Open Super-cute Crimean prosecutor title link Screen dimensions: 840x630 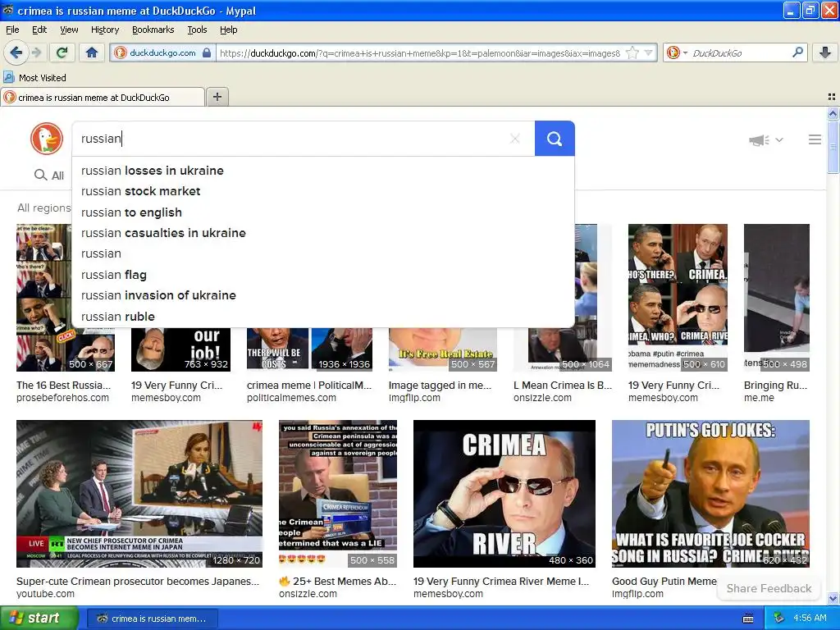coord(138,582)
